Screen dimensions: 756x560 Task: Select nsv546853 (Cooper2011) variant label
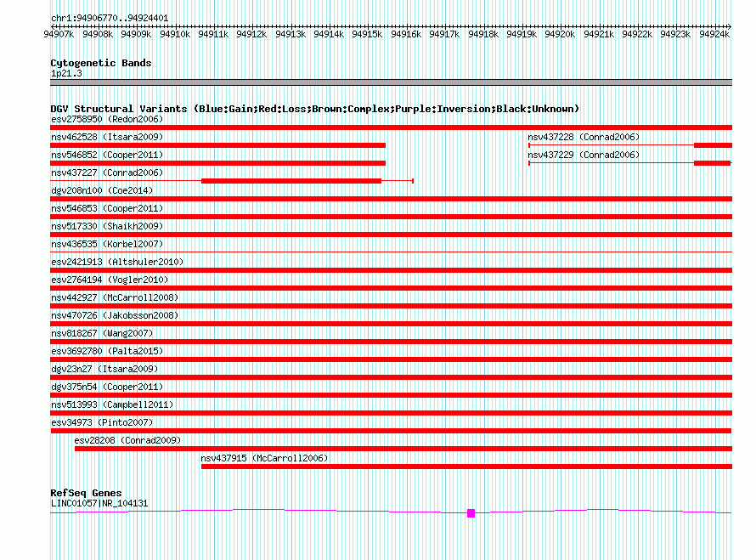pos(107,208)
